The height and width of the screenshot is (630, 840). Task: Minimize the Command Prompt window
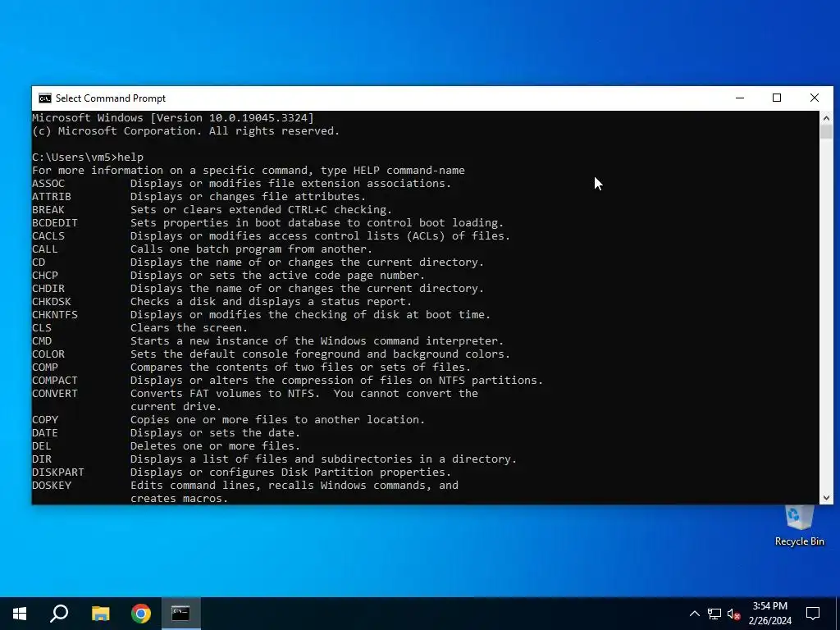click(x=740, y=98)
